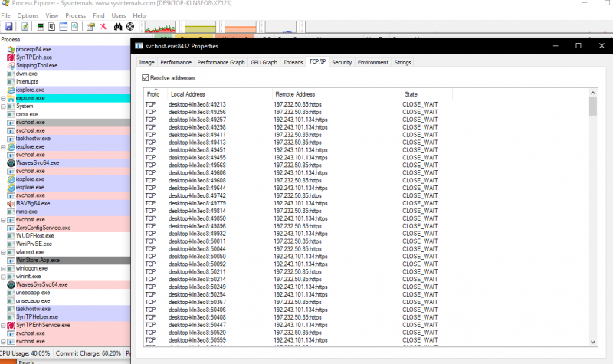Open the Help menu
This screenshot has width=613, height=364.
[x=139, y=15]
